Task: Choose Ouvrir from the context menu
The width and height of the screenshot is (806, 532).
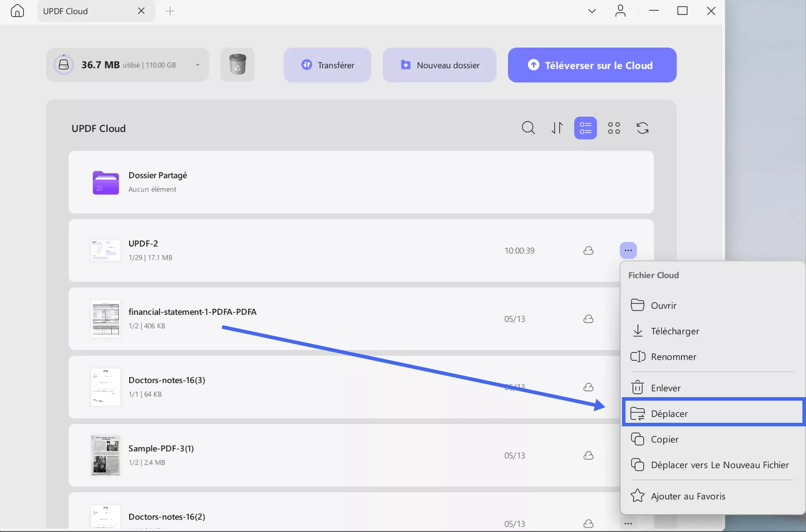Action: [x=713, y=305]
